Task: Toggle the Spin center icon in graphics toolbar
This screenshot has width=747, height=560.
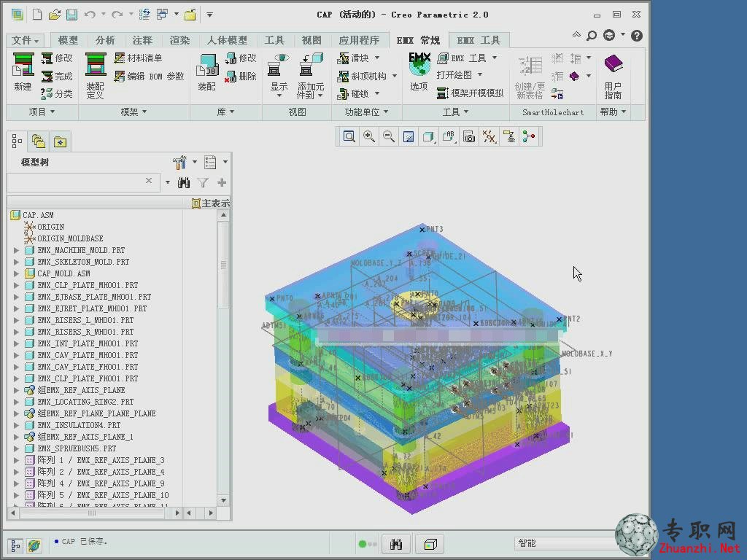Action: 529,137
